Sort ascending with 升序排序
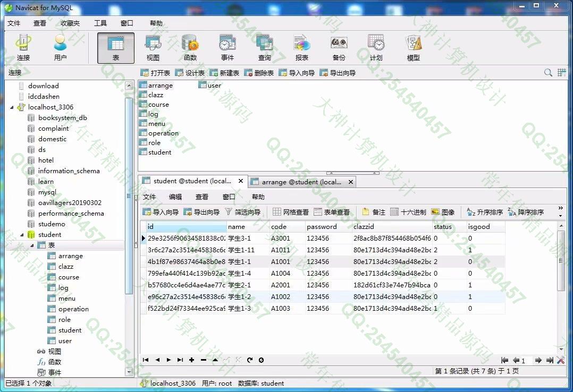Screen dimensions: 573x392 click(485, 212)
